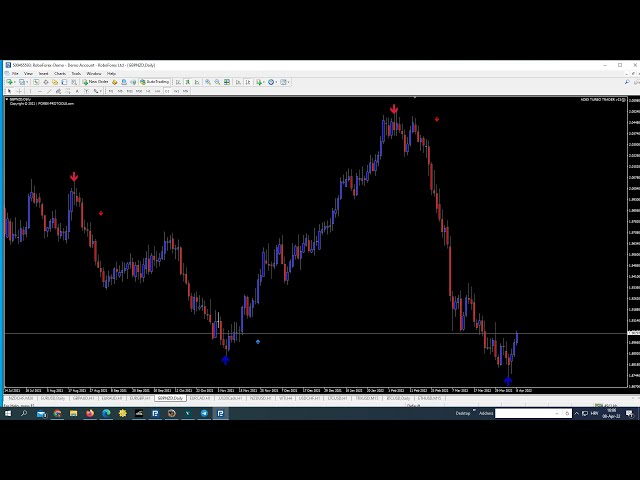Click the New Order button
The width and height of the screenshot is (640, 480).
click(96, 82)
